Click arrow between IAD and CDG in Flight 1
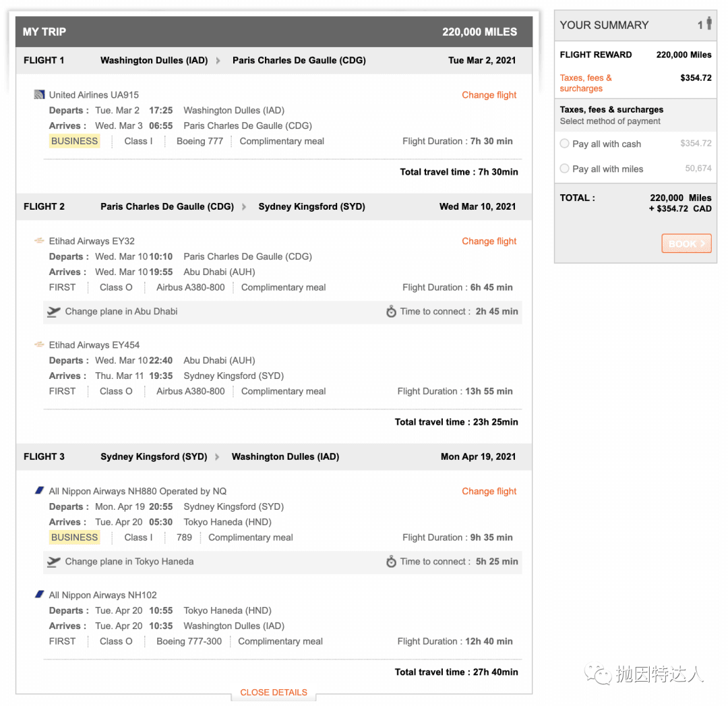 click(x=218, y=61)
